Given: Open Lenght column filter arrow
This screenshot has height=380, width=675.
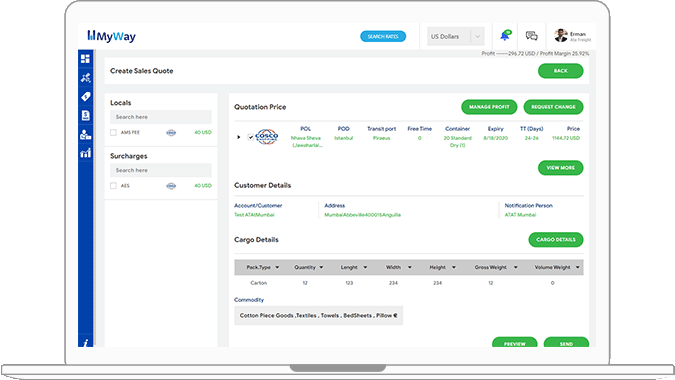Looking at the screenshot, I should [365, 267].
